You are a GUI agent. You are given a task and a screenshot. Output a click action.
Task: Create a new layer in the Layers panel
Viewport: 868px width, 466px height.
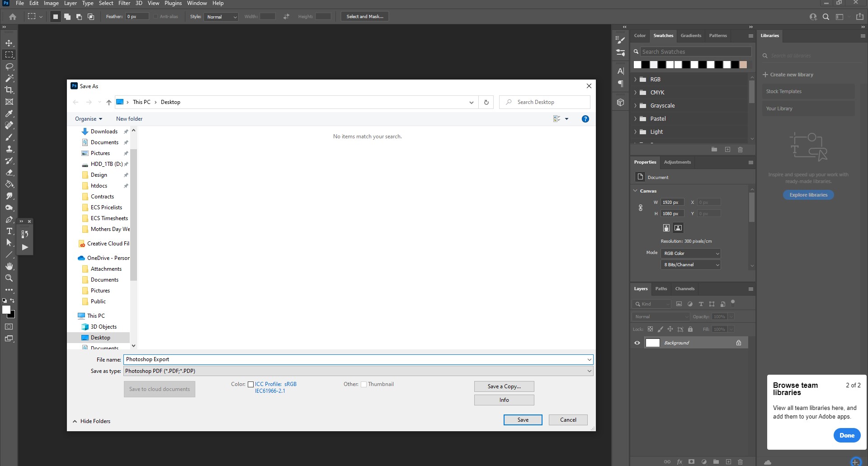click(x=728, y=462)
